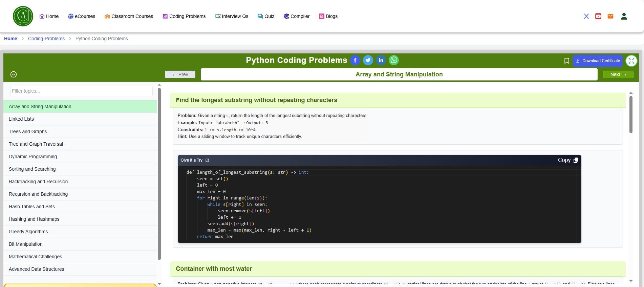Toggle fullscreen expand icon

click(631, 61)
